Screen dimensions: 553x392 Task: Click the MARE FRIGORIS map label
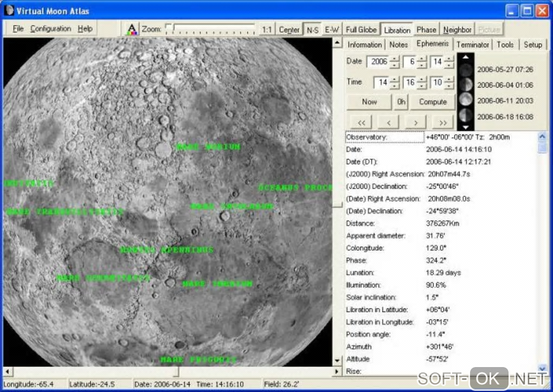[198, 359]
